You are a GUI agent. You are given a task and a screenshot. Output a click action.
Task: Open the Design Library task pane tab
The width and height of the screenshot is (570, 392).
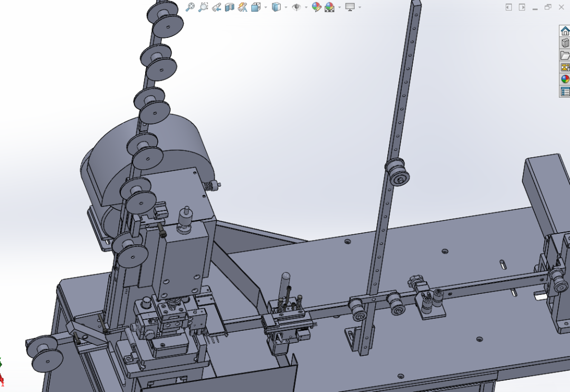point(565,43)
